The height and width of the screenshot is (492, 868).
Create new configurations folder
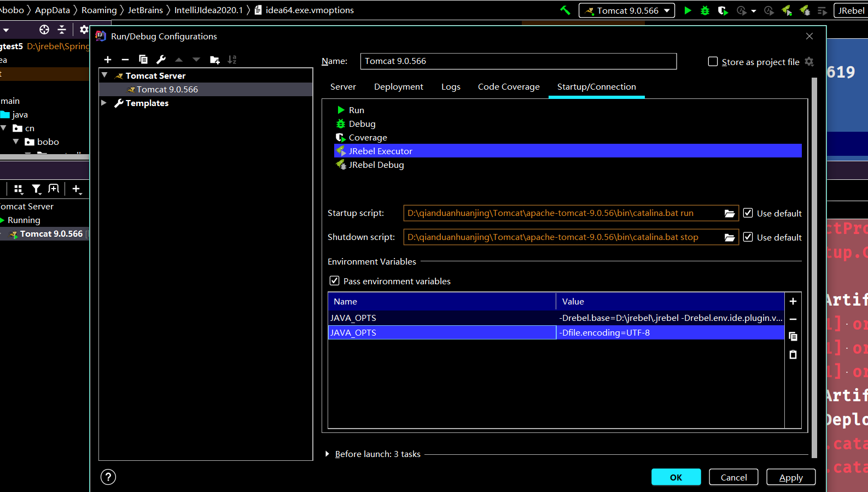tap(214, 60)
